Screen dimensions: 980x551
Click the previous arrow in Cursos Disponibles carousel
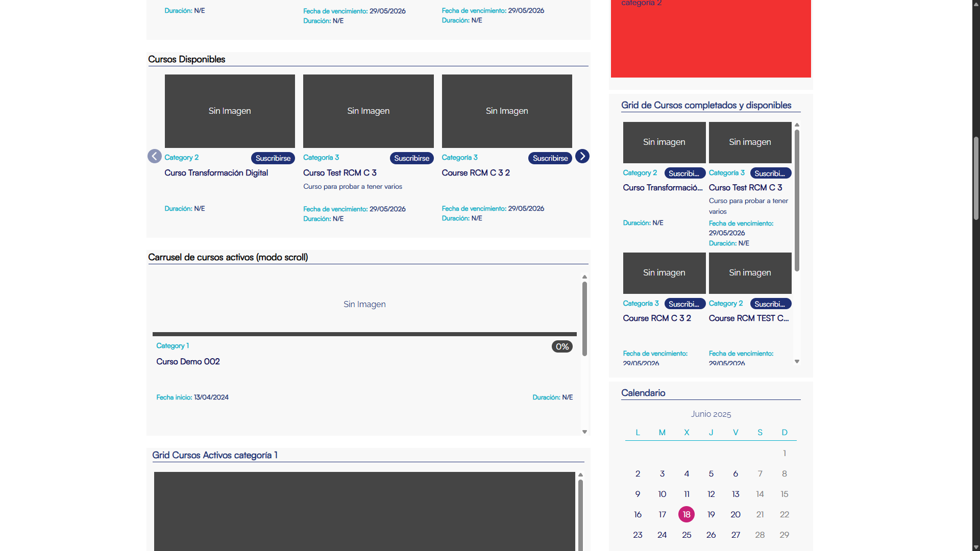[155, 156]
